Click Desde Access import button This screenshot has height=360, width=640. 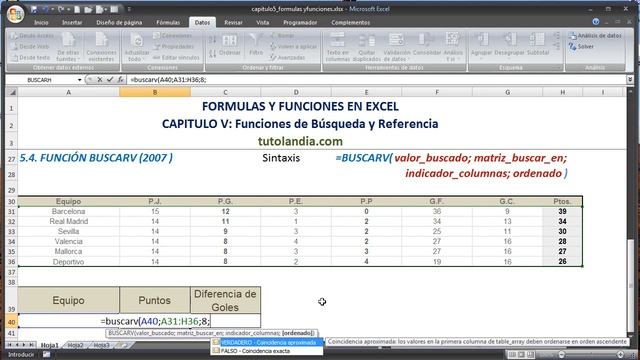(x=33, y=36)
